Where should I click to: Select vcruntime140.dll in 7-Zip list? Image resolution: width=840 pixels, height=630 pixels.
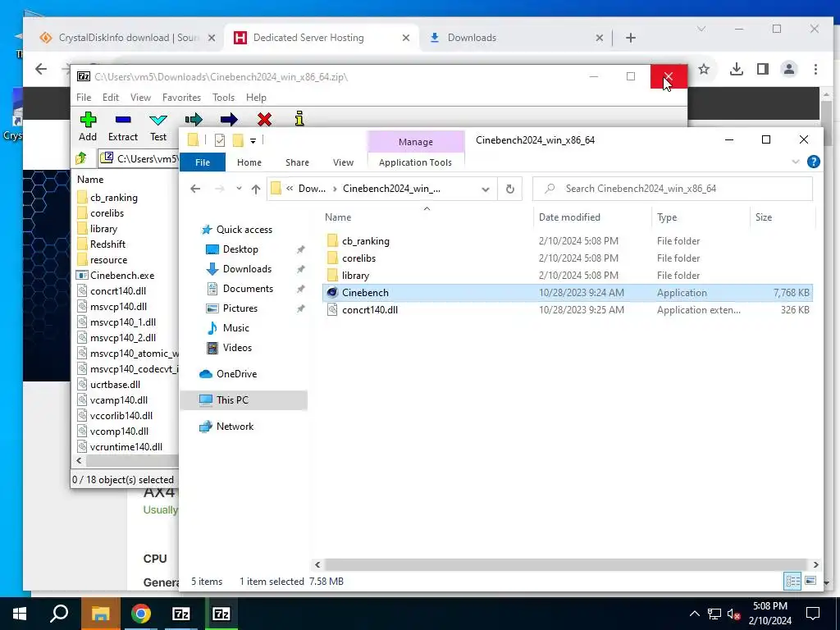pos(126,447)
